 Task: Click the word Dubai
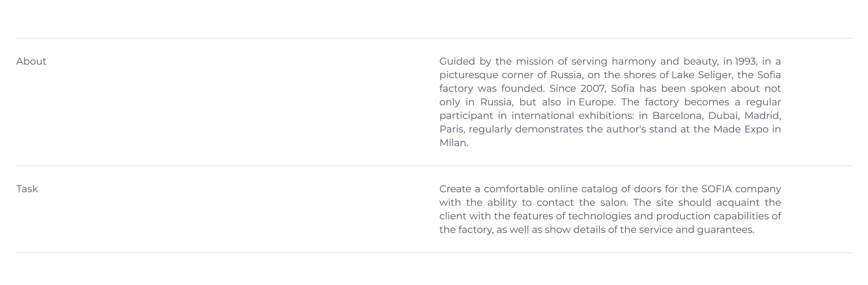point(723,116)
